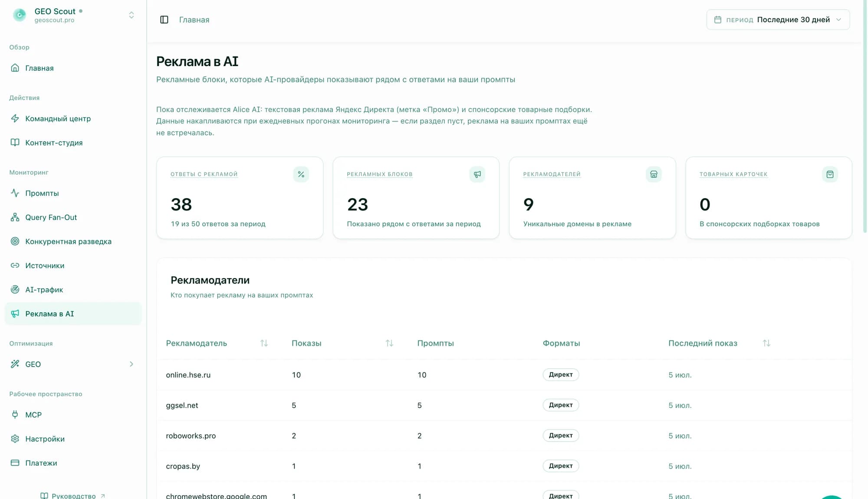Open the GEO Scout workspace switcher
Screen dimensions: 868x499
pos(73,15)
